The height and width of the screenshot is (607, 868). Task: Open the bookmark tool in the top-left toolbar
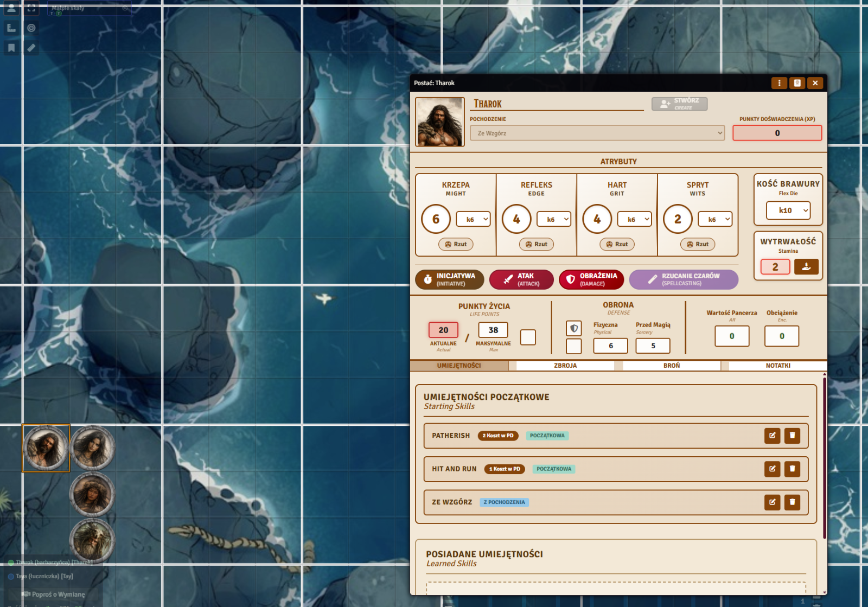pyautogui.click(x=11, y=48)
